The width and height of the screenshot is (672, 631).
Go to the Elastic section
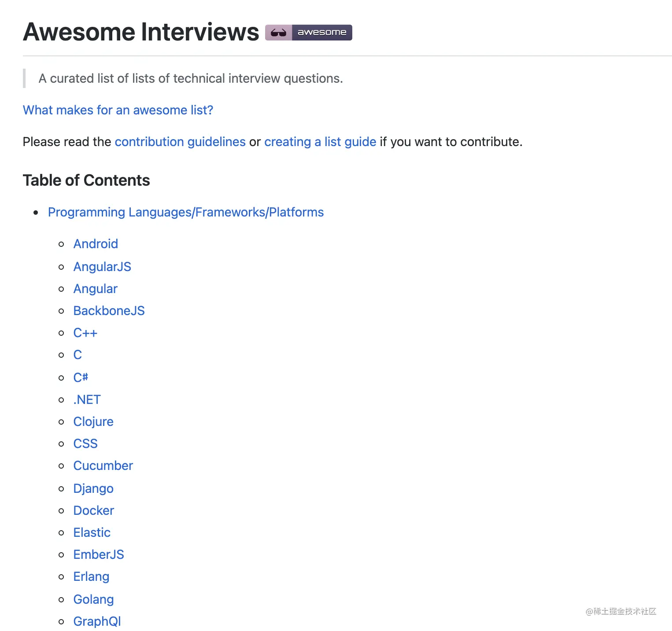coord(92,532)
